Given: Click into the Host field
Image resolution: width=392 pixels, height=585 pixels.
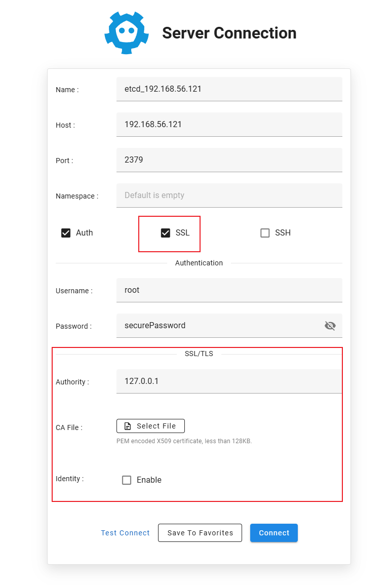Looking at the screenshot, I should (x=229, y=125).
